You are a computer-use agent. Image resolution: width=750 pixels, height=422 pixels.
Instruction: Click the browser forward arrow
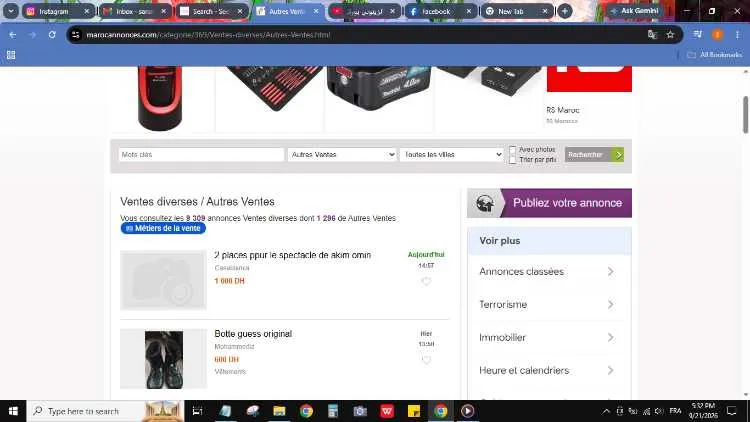pyautogui.click(x=32, y=35)
